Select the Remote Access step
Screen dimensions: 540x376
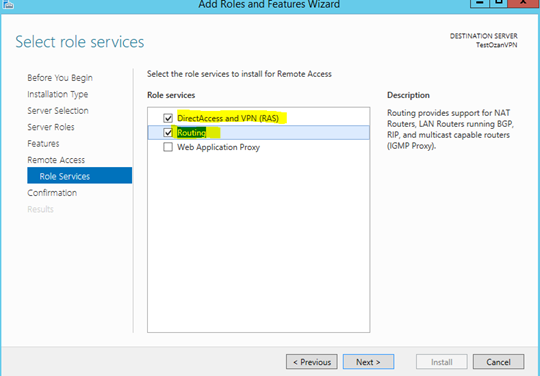(56, 160)
